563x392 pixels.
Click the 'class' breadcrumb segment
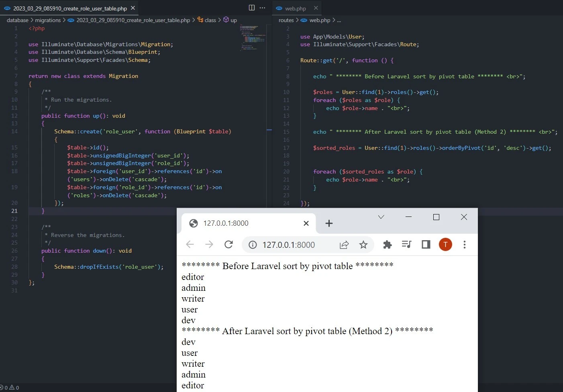[x=210, y=20]
